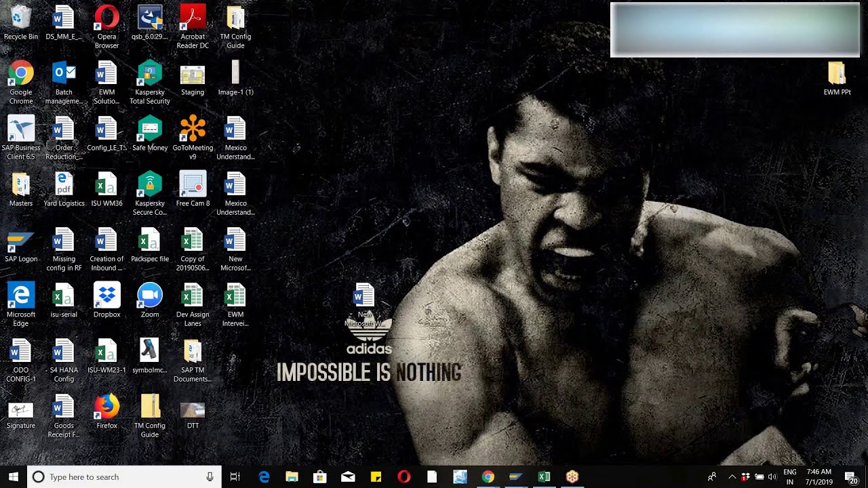Launch the Zoom desktop shortcut
The image size is (868, 488).
[150, 301]
